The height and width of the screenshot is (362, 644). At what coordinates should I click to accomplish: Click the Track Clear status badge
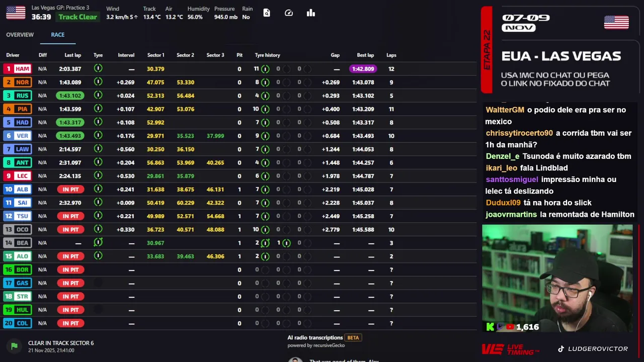[x=77, y=17]
